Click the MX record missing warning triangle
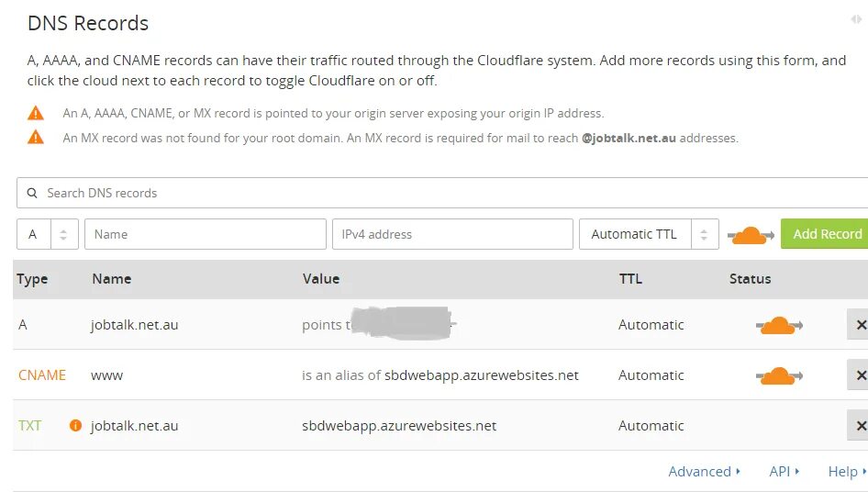Viewport: 868px width, 492px height. (x=36, y=137)
